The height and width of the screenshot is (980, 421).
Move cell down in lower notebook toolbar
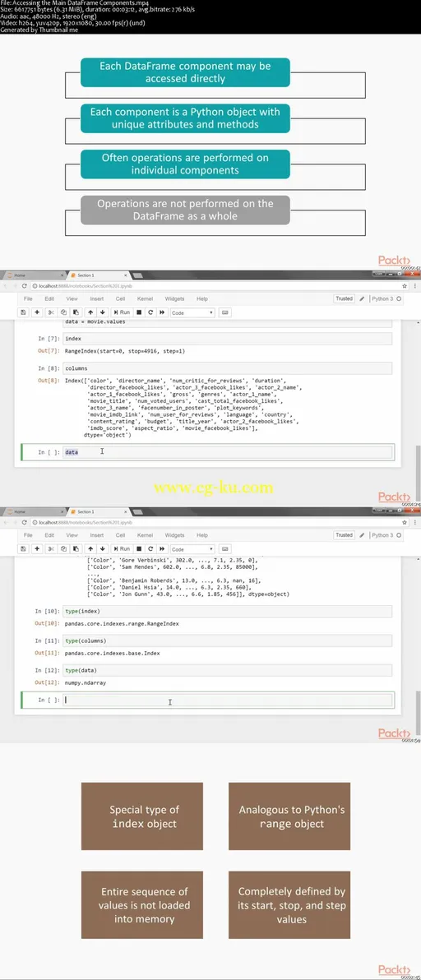coord(103,548)
